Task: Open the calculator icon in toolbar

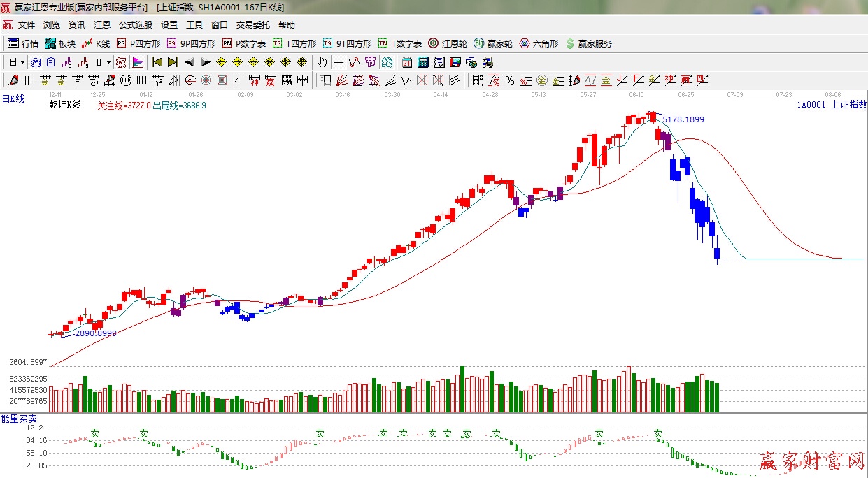Action: pyautogui.click(x=422, y=62)
